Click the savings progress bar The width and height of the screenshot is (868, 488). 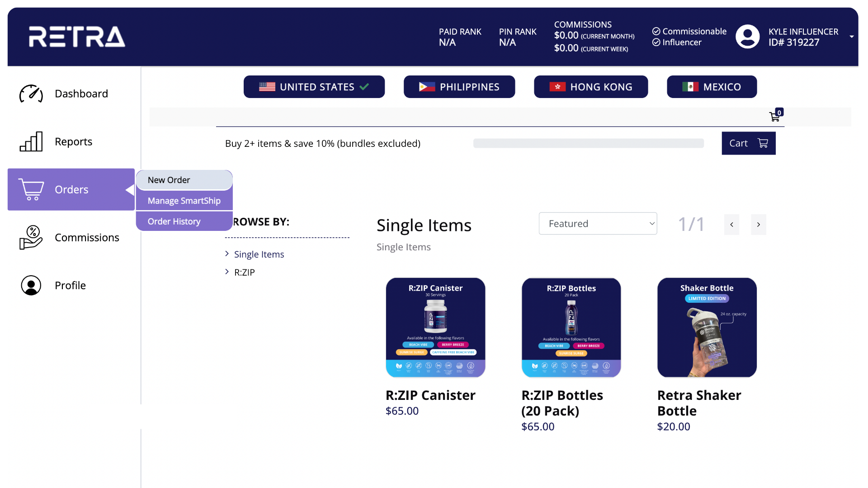point(588,143)
